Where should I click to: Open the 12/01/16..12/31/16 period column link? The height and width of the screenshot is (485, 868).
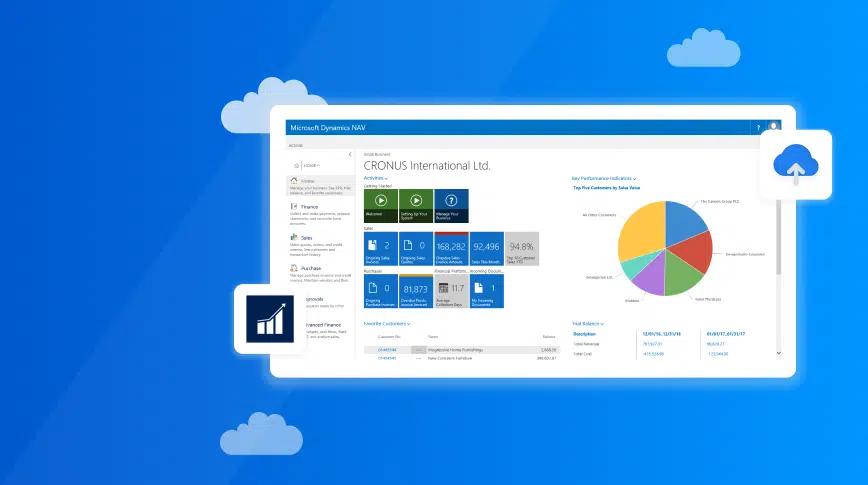coord(662,334)
